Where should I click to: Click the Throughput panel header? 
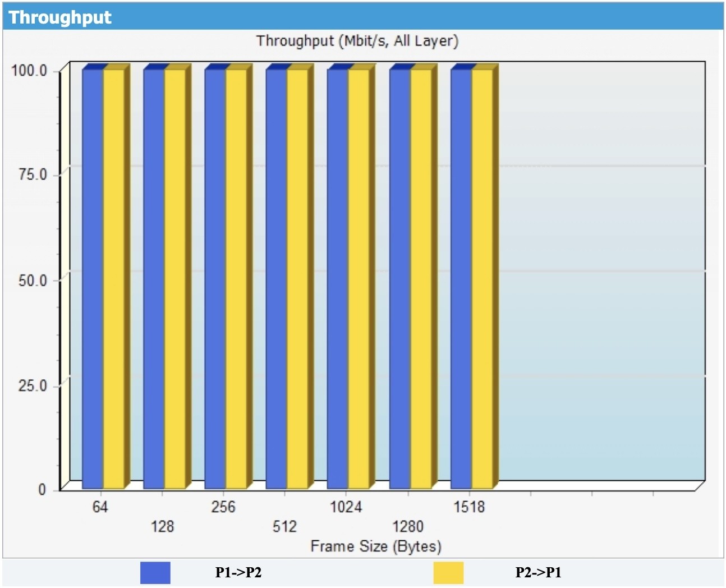(363, 17)
